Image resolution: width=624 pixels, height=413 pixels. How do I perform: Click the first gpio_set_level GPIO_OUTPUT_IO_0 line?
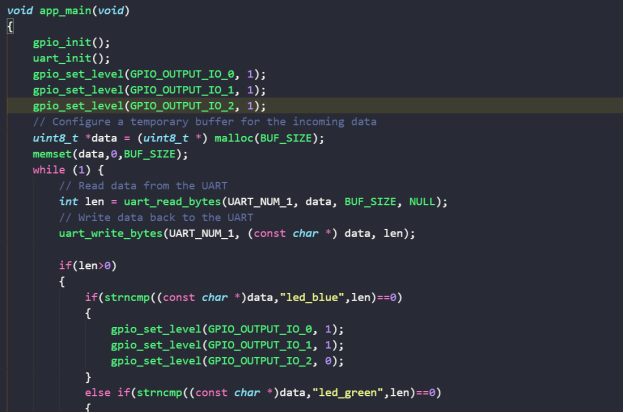tap(149, 74)
